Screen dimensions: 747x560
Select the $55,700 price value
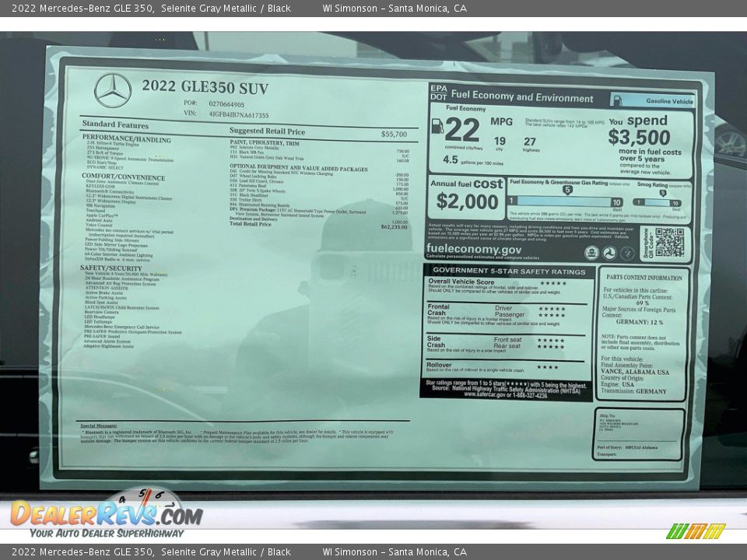pyautogui.click(x=394, y=135)
